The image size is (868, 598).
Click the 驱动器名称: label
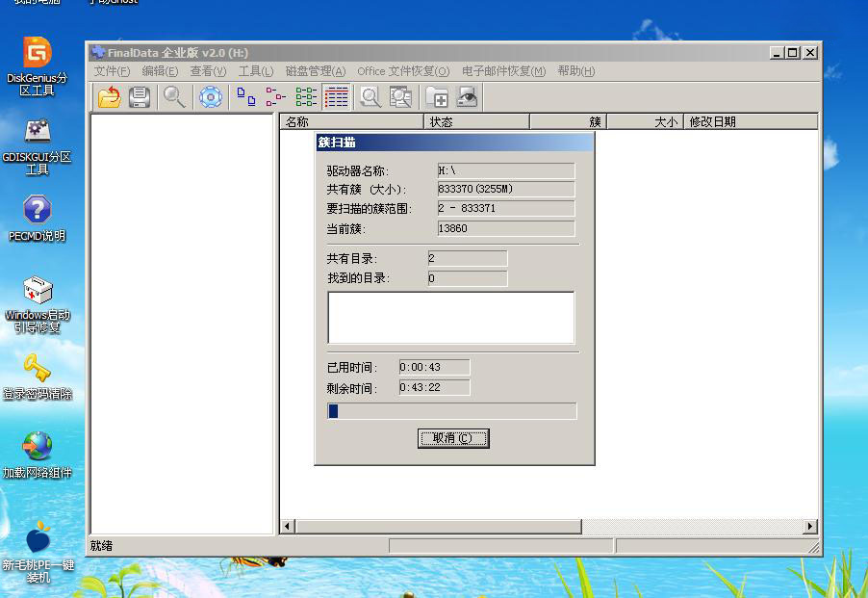tap(358, 171)
